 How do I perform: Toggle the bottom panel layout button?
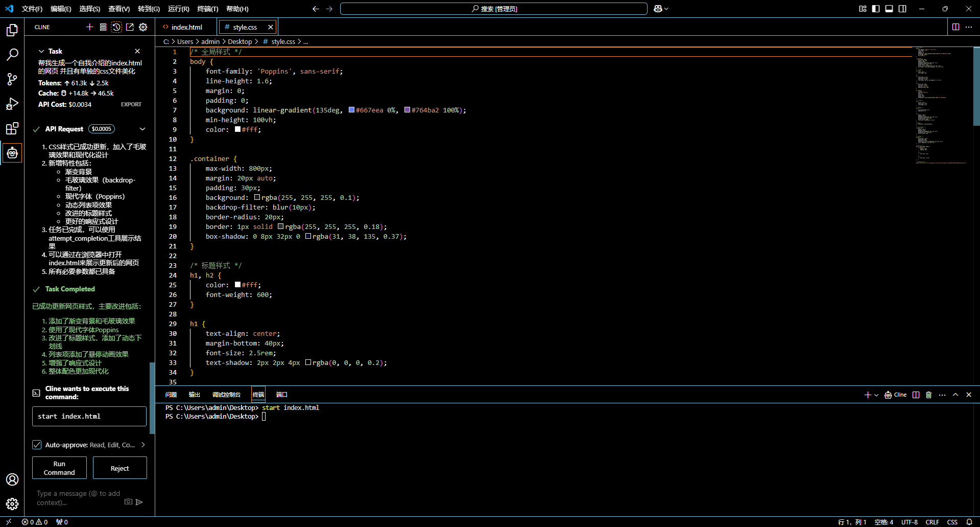click(889, 9)
